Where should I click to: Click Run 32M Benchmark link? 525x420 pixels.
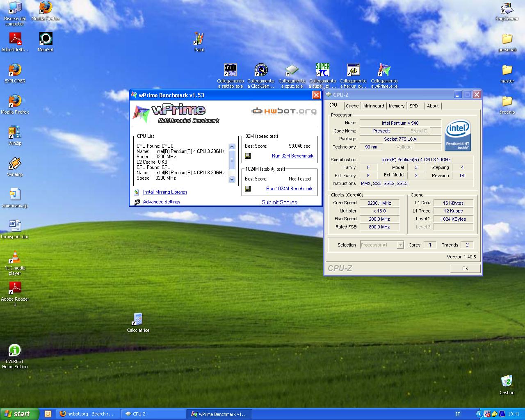point(292,156)
